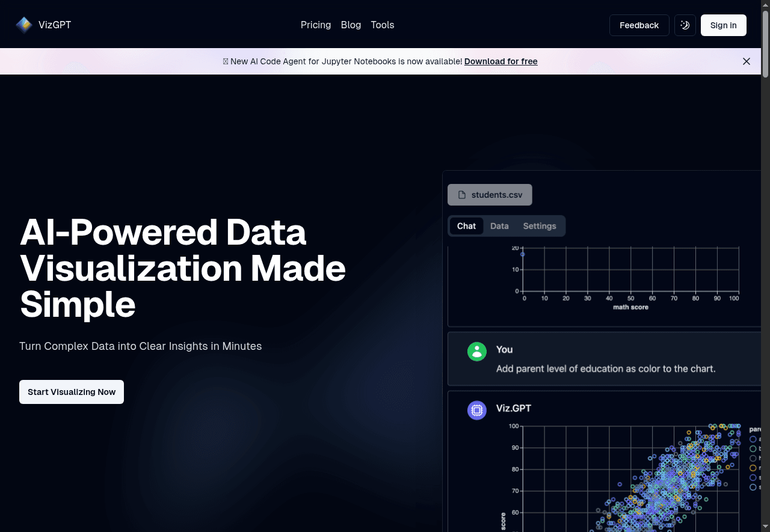Click the gray circle in chart legend
Image resolution: width=770 pixels, height=532 pixels.
[753, 458]
